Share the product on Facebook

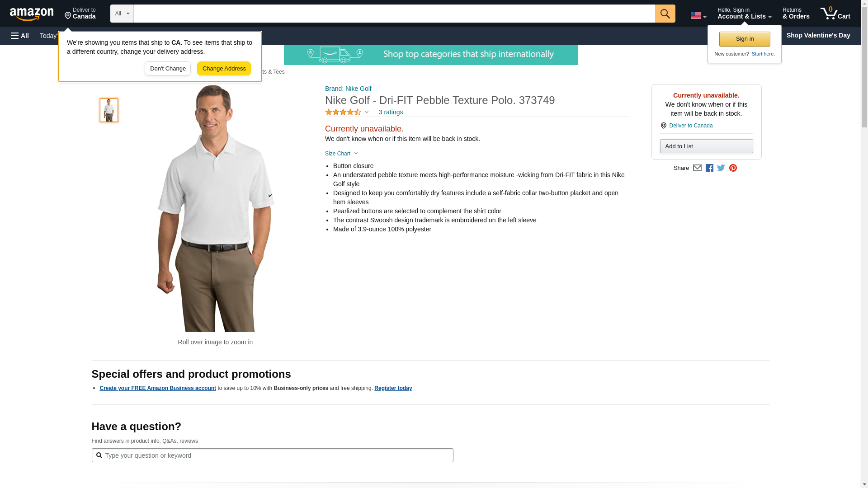(x=709, y=168)
